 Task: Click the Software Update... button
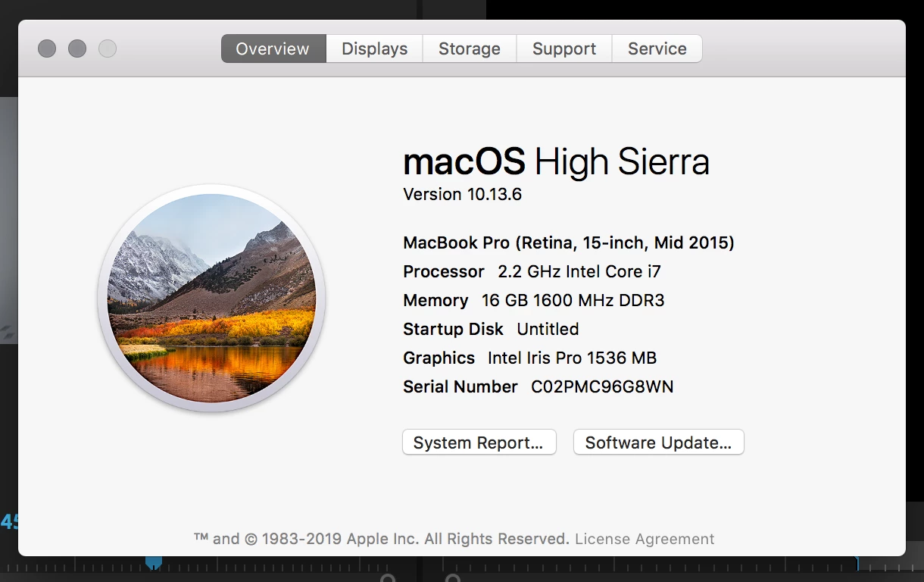658,443
